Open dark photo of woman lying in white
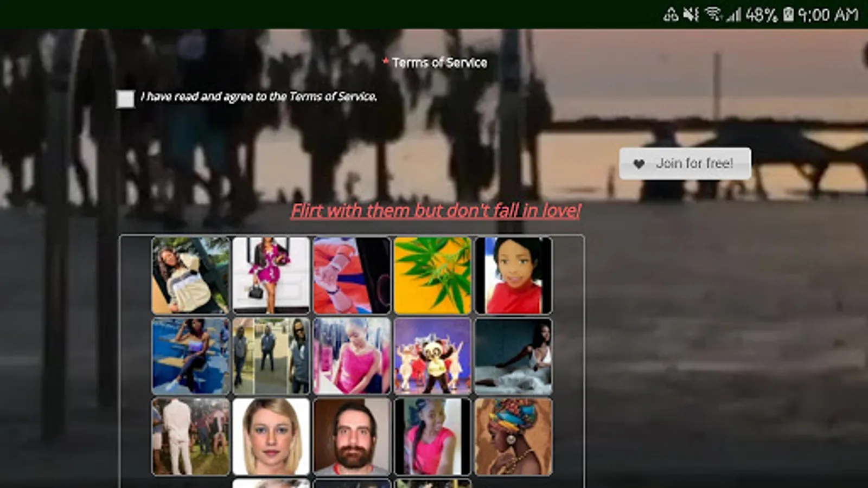The width and height of the screenshot is (868, 488). [513, 356]
